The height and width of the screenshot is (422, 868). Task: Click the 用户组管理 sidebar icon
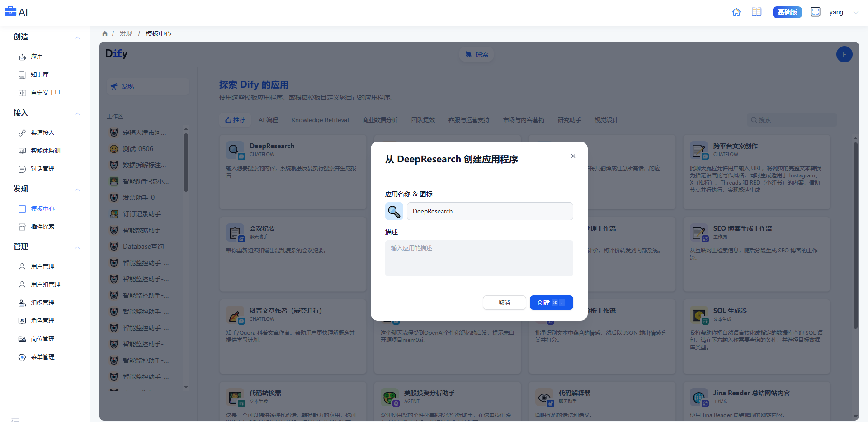point(22,284)
